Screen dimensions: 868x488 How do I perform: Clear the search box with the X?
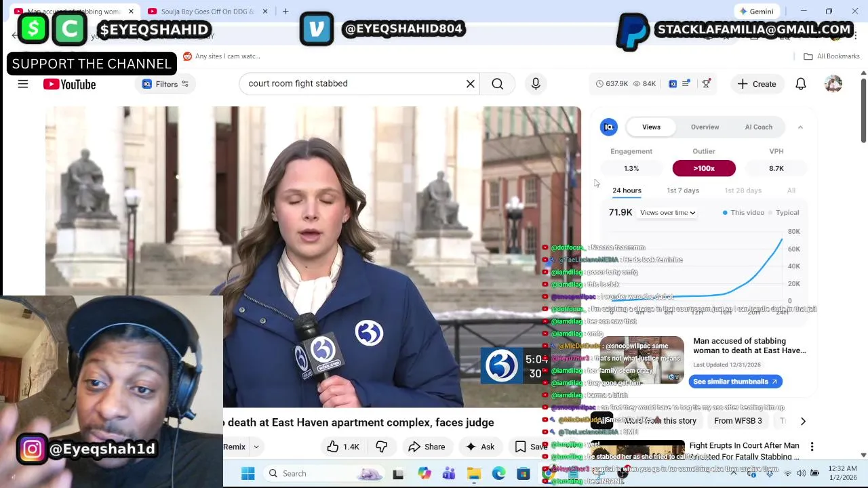470,83
